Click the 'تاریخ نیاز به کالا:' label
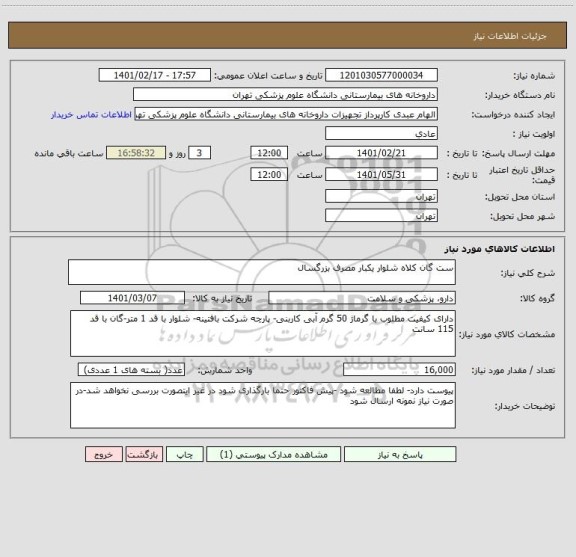Image resolution: width=576 pixels, height=557 pixels. tap(222, 298)
